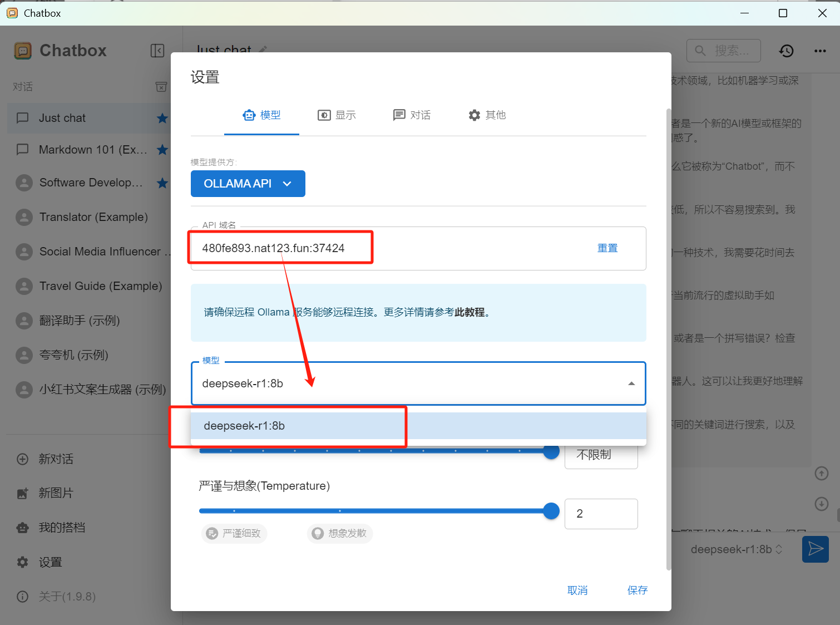Click the 搜索 search box
Screen dimensions: 840x625
tap(724, 51)
